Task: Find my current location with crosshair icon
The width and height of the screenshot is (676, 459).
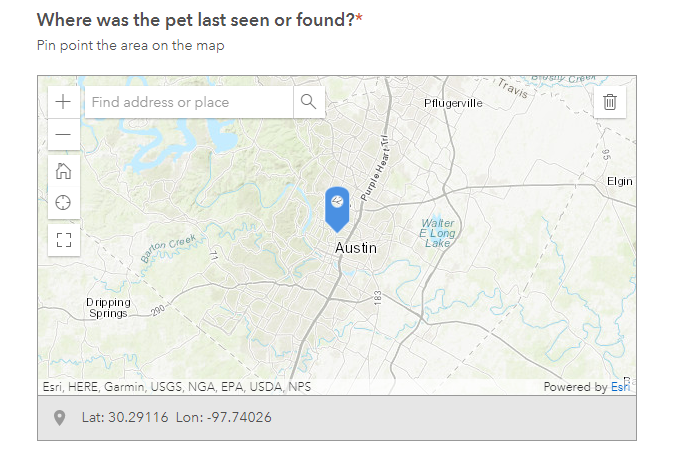Action: (x=63, y=203)
